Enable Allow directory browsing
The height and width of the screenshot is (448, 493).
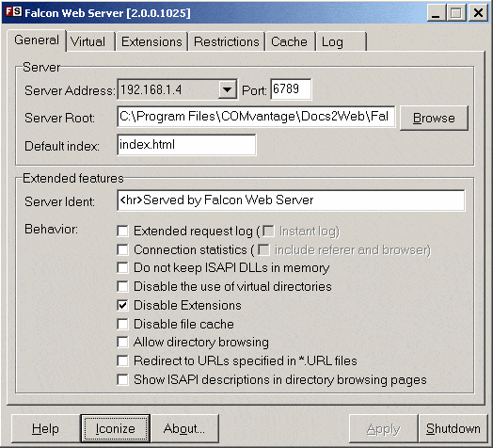pyautogui.click(x=122, y=343)
